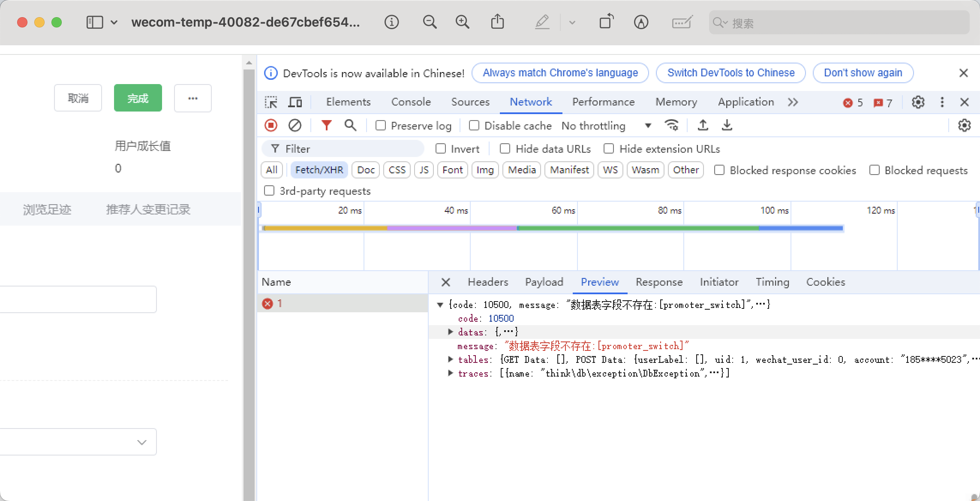The width and height of the screenshot is (980, 501).
Task: Check Blocked requests
Action: click(x=874, y=170)
